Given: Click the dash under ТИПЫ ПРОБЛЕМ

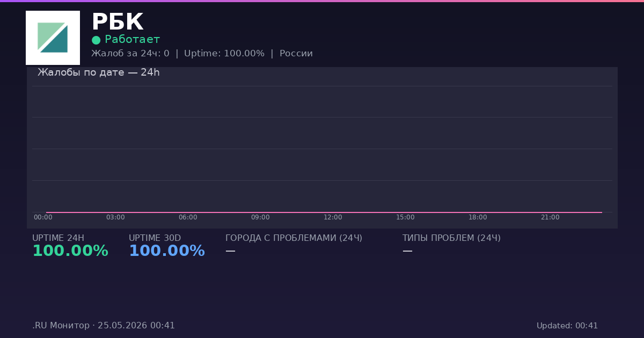Looking at the screenshot, I should 407,251.
